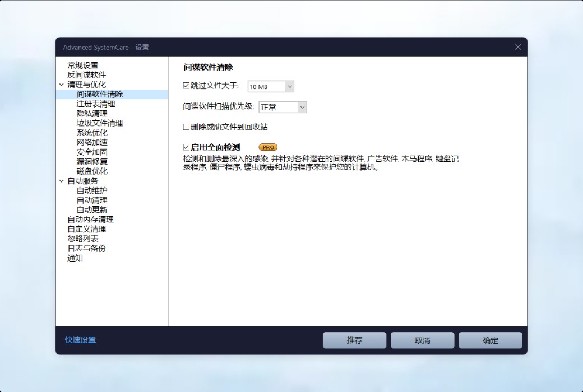
Task: Open 系统优化 settings
Action: point(92,133)
